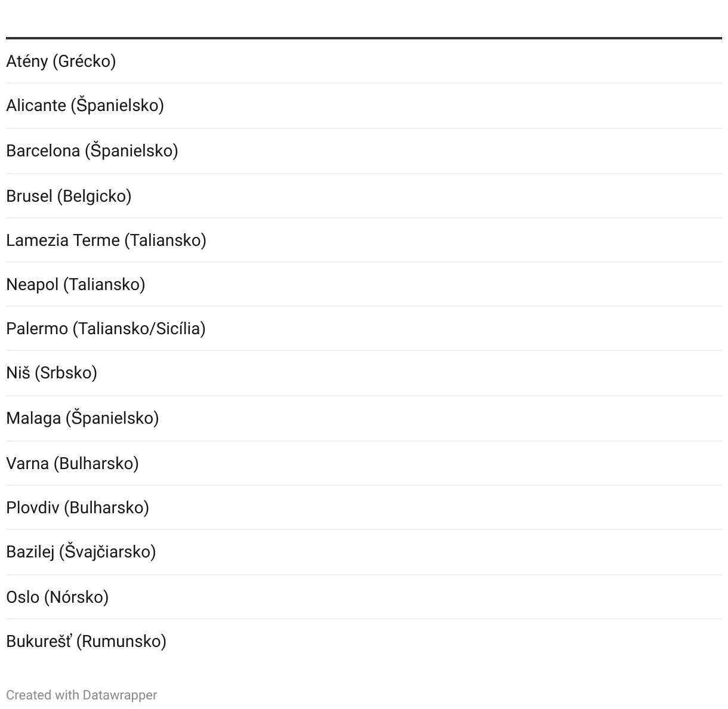Select the Bazilej (Švajčiarsko) row

(x=364, y=552)
